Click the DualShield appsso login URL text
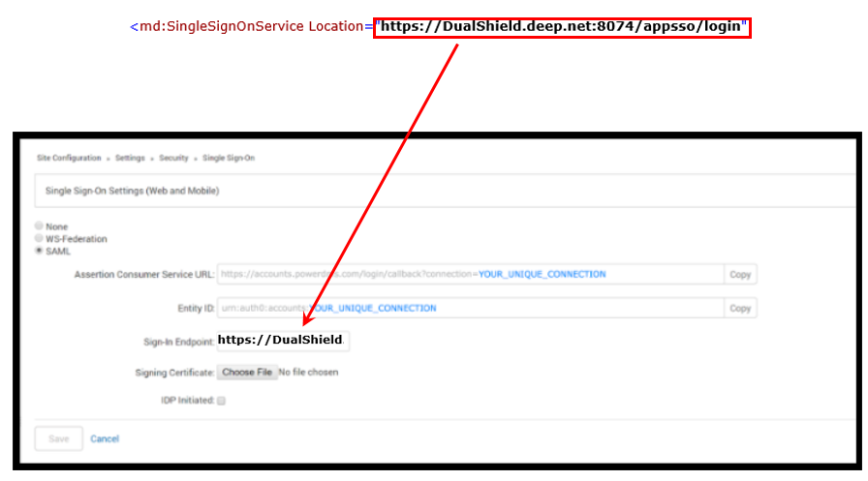Viewport: 868px width, 481px height. [563, 26]
